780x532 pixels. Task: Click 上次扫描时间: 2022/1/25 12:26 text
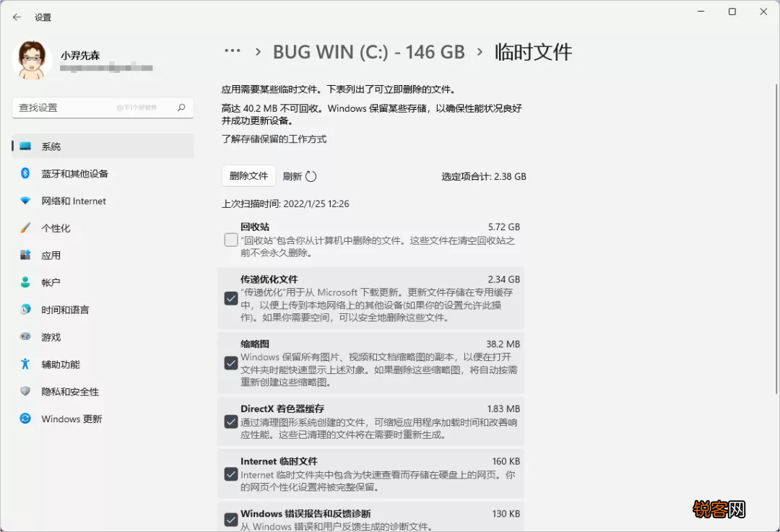point(285,204)
